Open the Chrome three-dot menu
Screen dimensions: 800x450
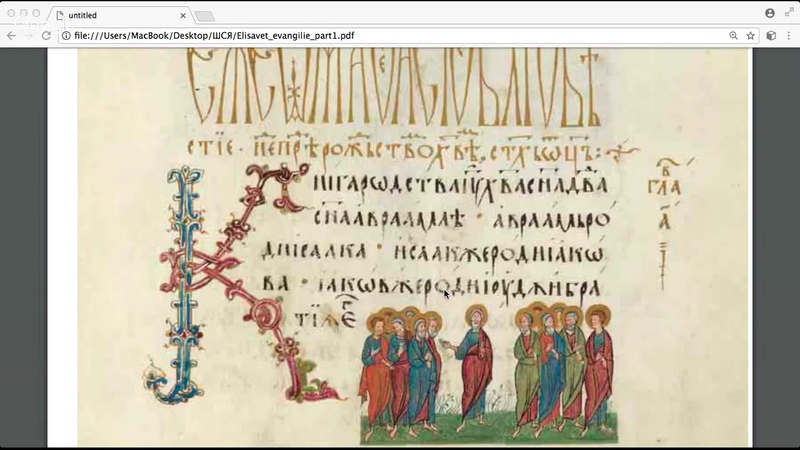coord(789,36)
